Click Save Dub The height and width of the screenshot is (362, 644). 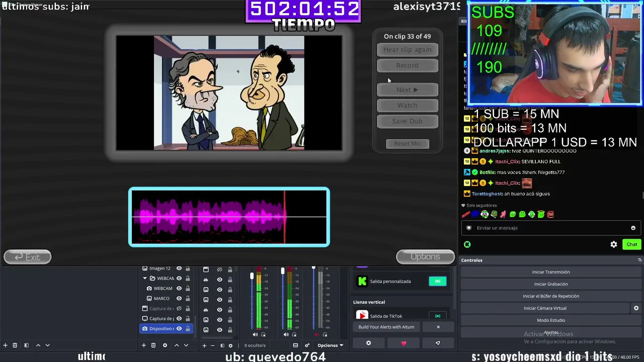(x=408, y=121)
